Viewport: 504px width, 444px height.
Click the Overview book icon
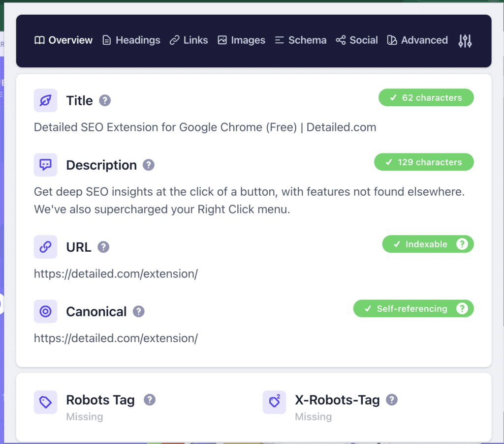(x=39, y=40)
